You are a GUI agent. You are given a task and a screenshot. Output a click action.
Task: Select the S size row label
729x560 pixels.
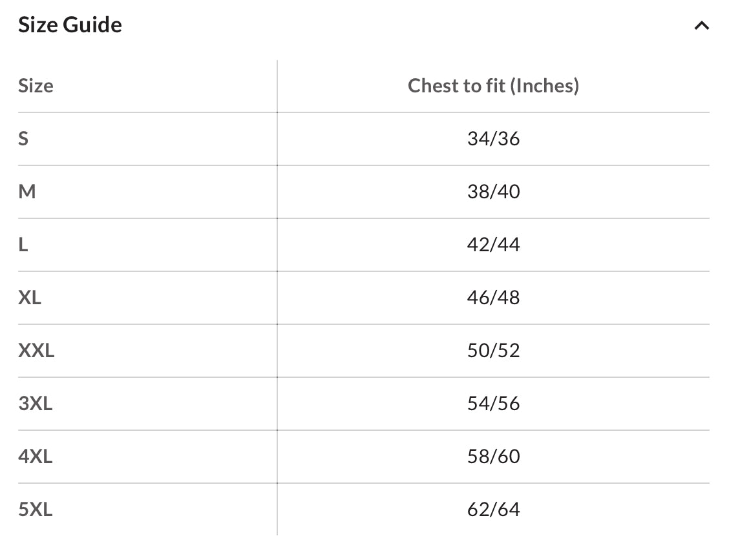coord(23,139)
